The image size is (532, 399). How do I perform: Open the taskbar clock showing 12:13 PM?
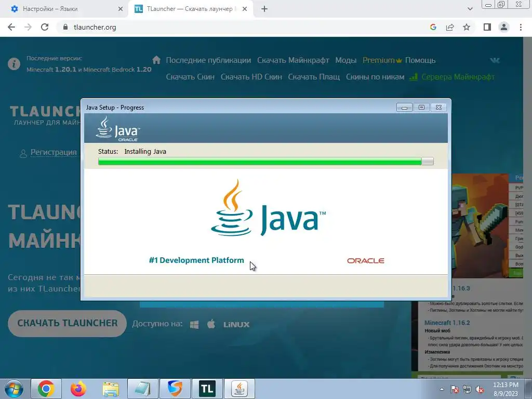click(506, 389)
